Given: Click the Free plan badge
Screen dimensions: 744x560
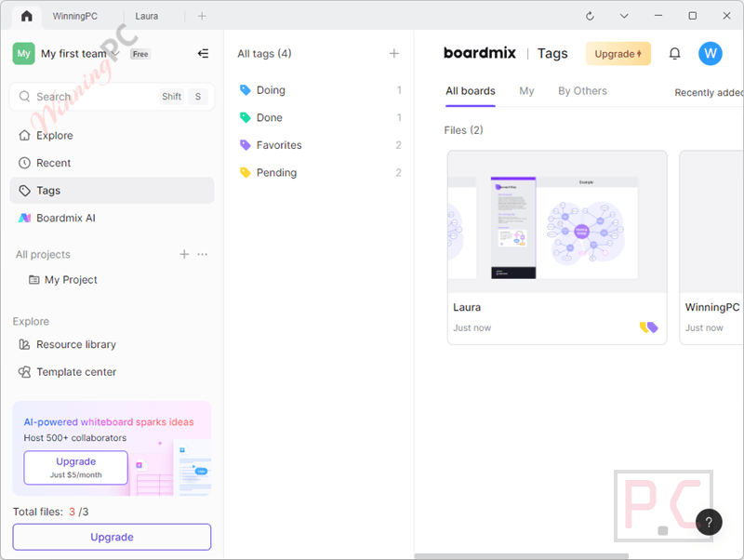Looking at the screenshot, I should coord(140,54).
